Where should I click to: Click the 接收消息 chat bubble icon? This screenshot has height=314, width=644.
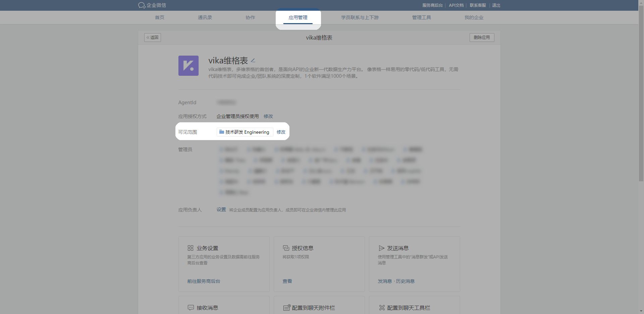(x=191, y=308)
